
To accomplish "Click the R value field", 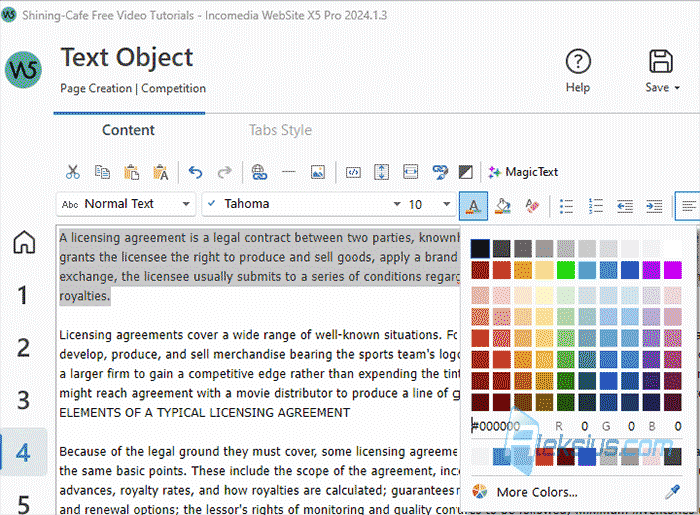I will [x=584, y=426].
